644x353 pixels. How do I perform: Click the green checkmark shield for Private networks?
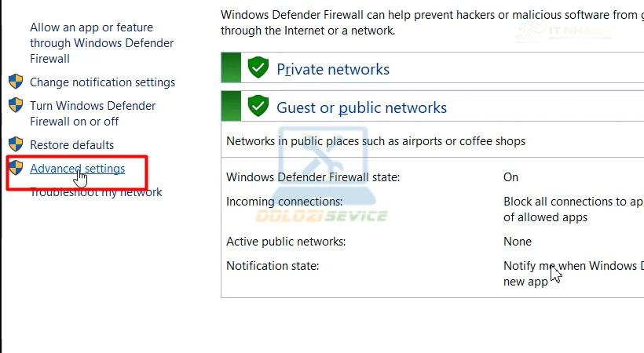point(258,68)
